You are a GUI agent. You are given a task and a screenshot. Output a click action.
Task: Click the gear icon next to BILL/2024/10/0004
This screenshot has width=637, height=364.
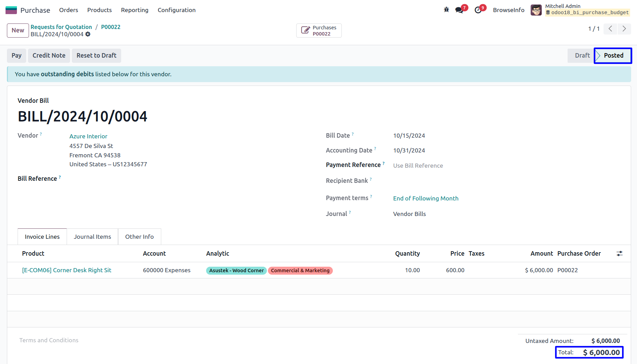pyautogui.click(x=88, y=34)
